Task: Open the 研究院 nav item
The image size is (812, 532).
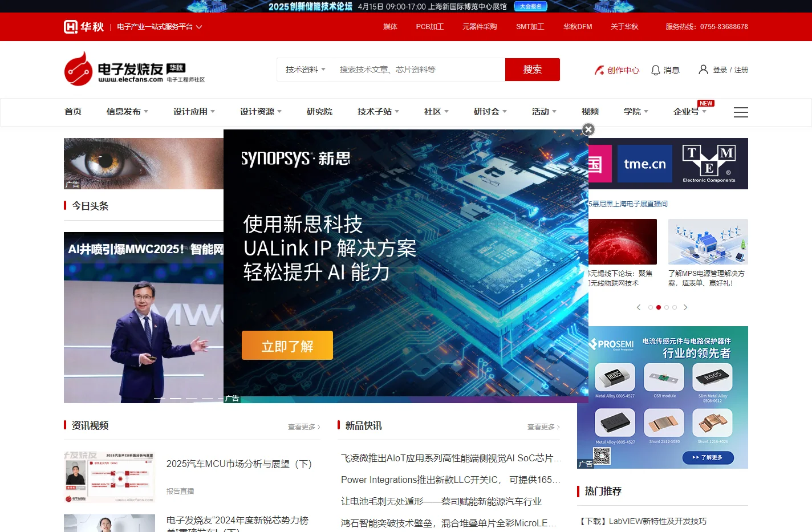Action: [319, 112]
